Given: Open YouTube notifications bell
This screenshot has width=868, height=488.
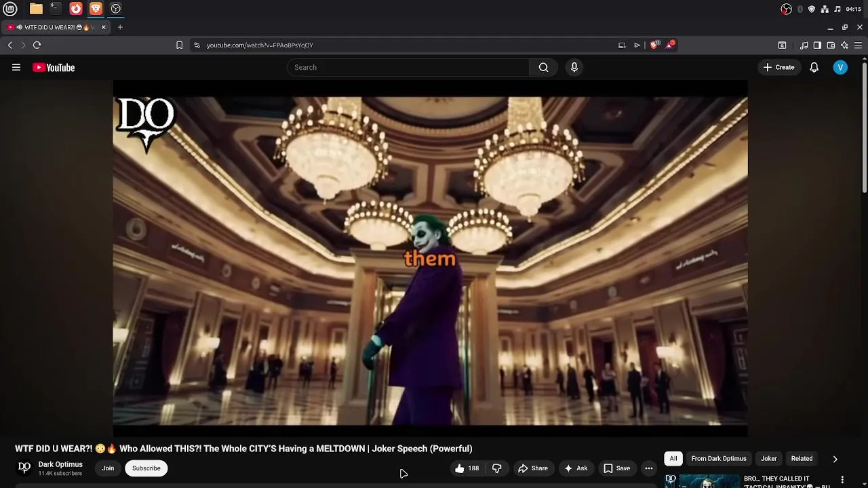Looking at the screenshot, I should 814,67.
